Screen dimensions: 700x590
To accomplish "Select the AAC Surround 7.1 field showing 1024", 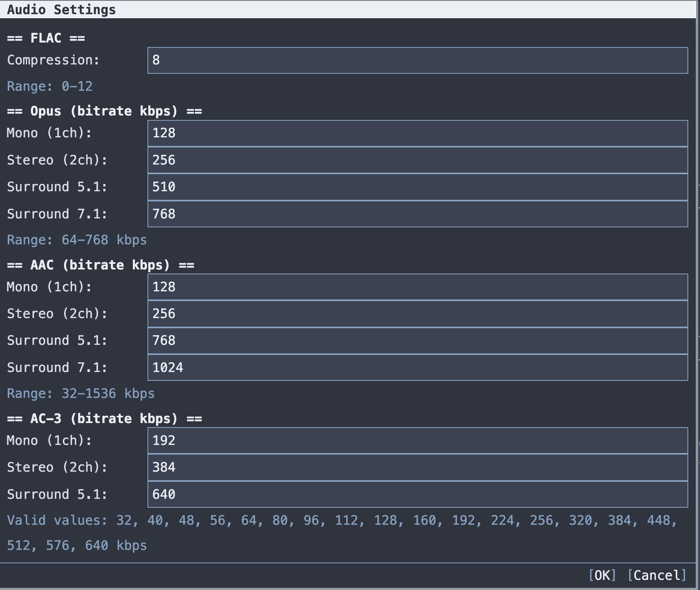I will coord(418,368).
